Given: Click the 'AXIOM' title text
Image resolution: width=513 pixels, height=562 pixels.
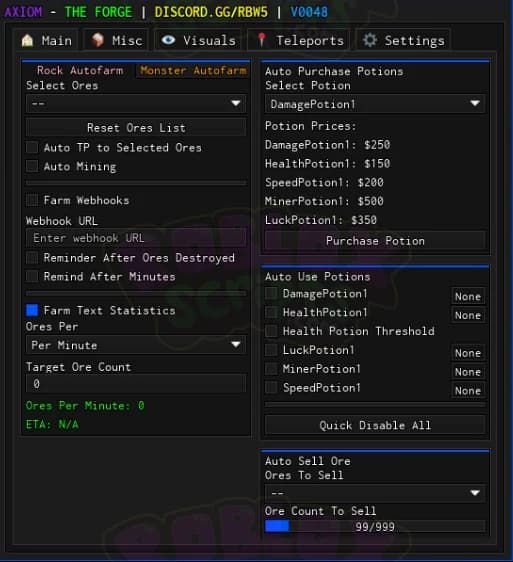Looking at the screenshot, I should click(x=23, y=12).
